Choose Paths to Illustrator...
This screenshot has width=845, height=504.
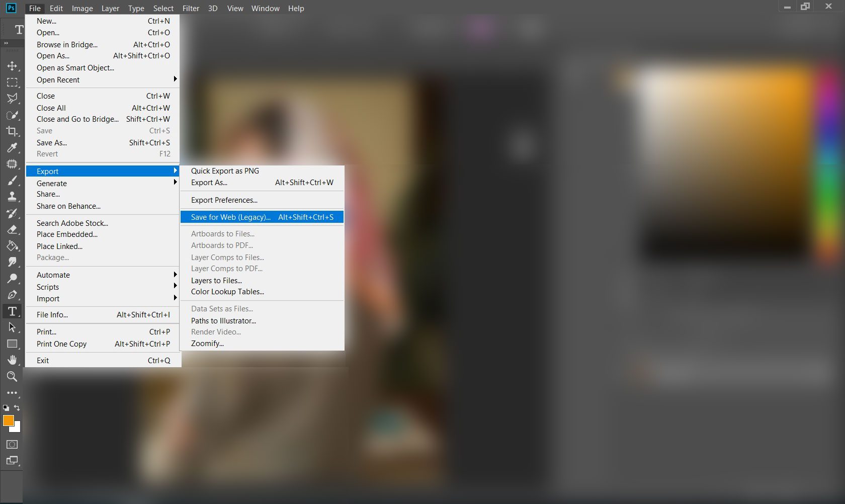[x=262, y=320]
